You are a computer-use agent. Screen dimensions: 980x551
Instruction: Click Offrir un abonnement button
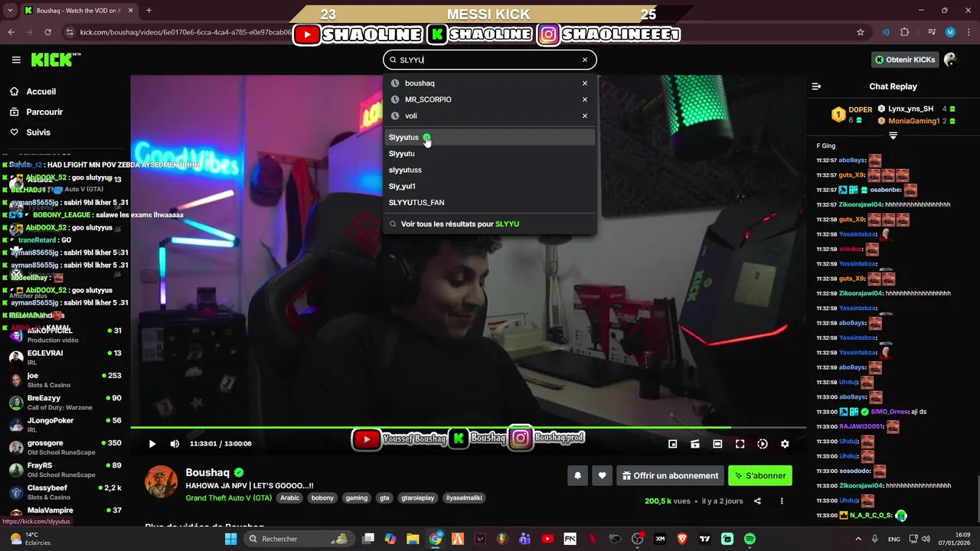point(670,475)
